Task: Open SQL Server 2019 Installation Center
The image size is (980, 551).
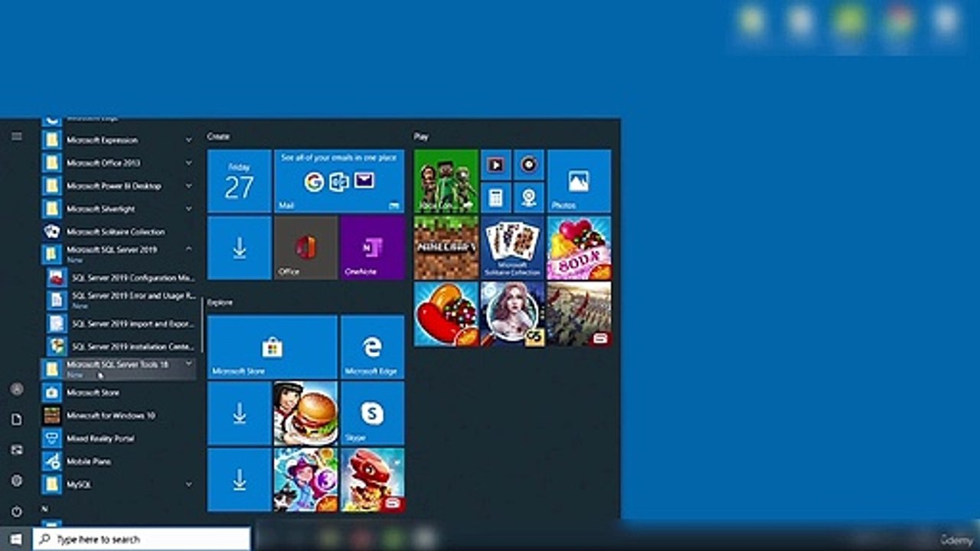Action: [x=120, y=346]
